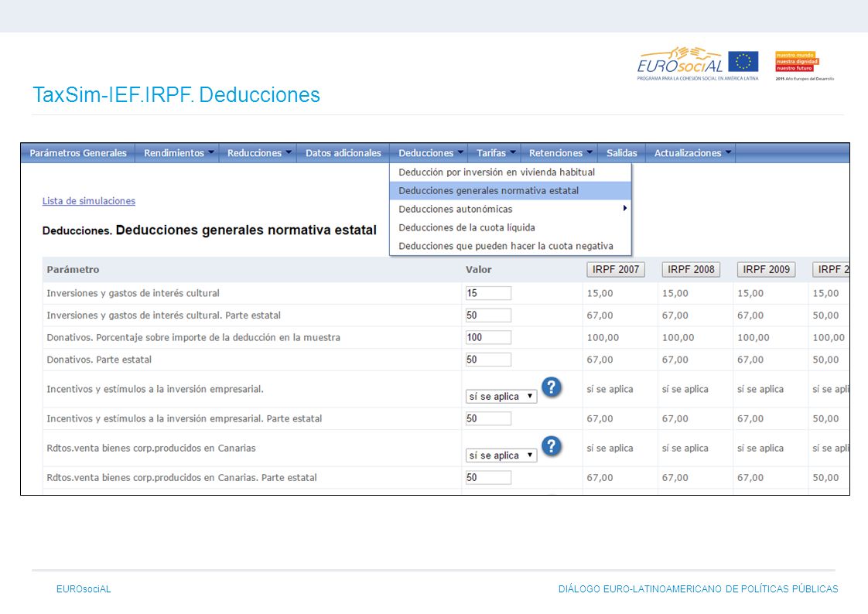Open Rdtos.venta bienes Canarias 'sí se aplica' dropdown
The width and height of the screenshot is (868, 614).
[x=501, y=455]
